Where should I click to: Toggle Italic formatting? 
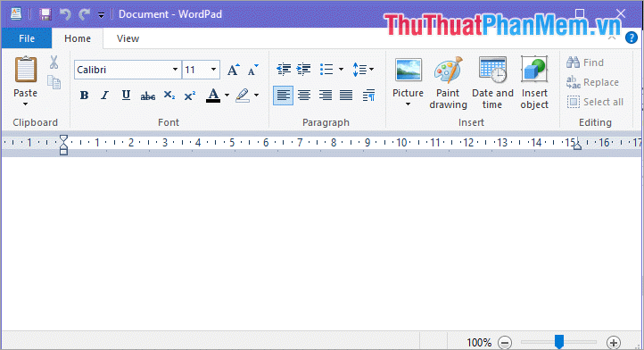point(104,96)
